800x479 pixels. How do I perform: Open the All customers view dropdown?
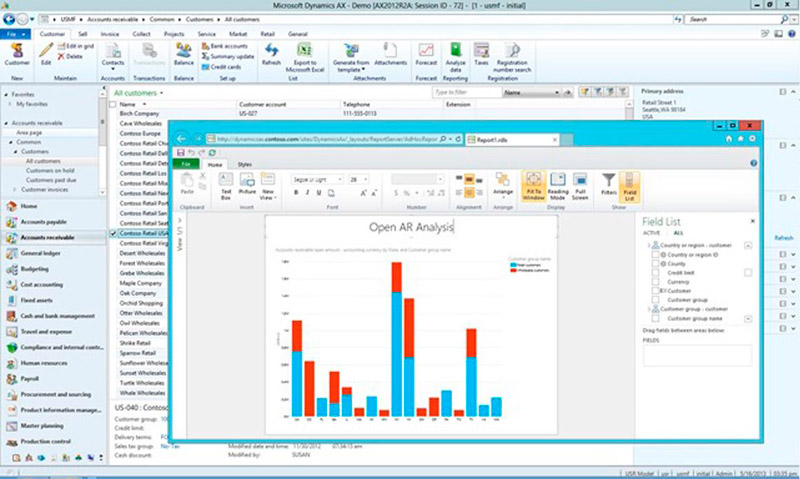162,93
